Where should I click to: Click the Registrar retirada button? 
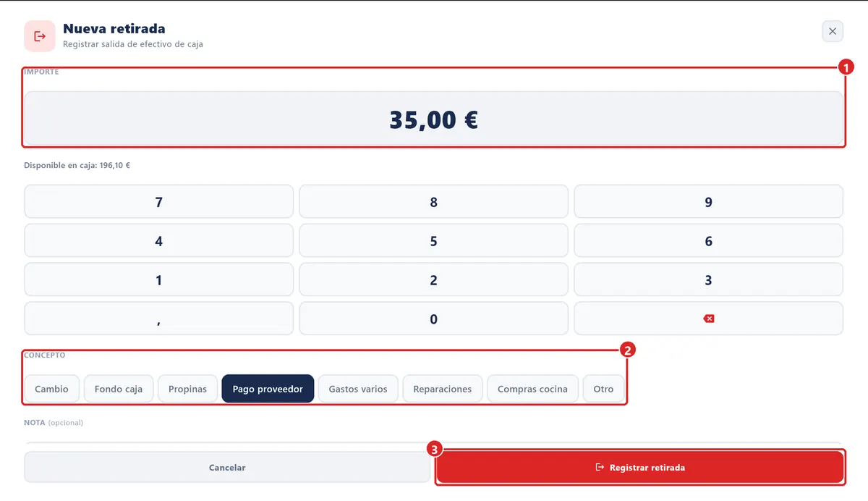pos(639,468)
